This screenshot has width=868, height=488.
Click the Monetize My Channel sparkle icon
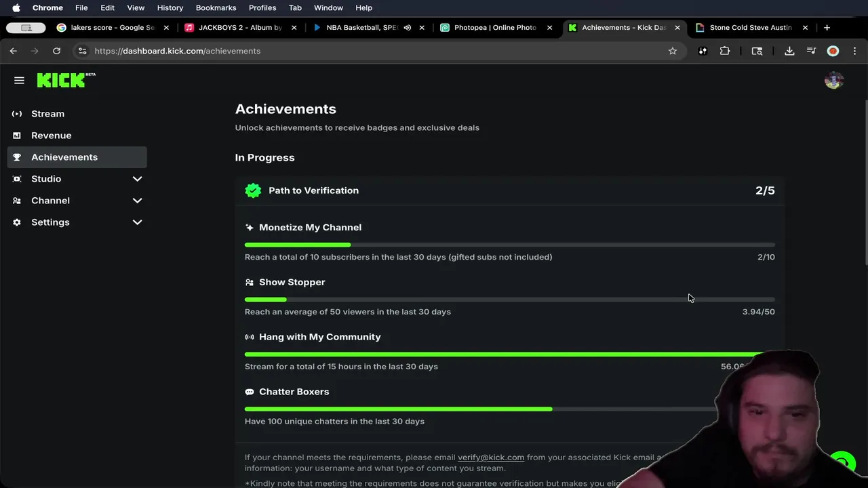click(x=250, y=228)
